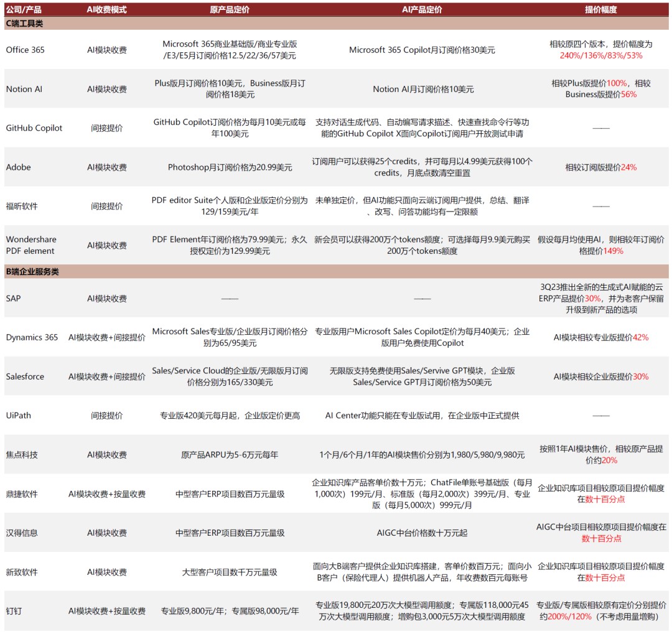Viewport: 672px width, 634px height.
Task: Click the Notion AI company cell
Action: [24, 89]
